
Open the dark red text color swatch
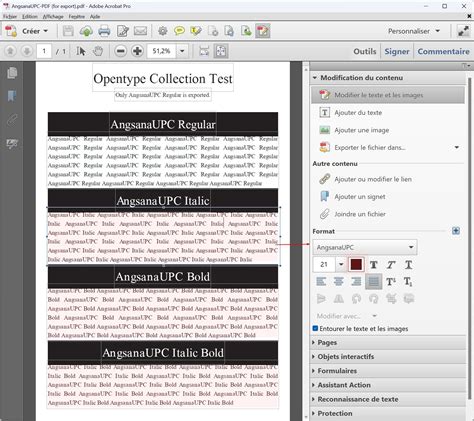356,264
